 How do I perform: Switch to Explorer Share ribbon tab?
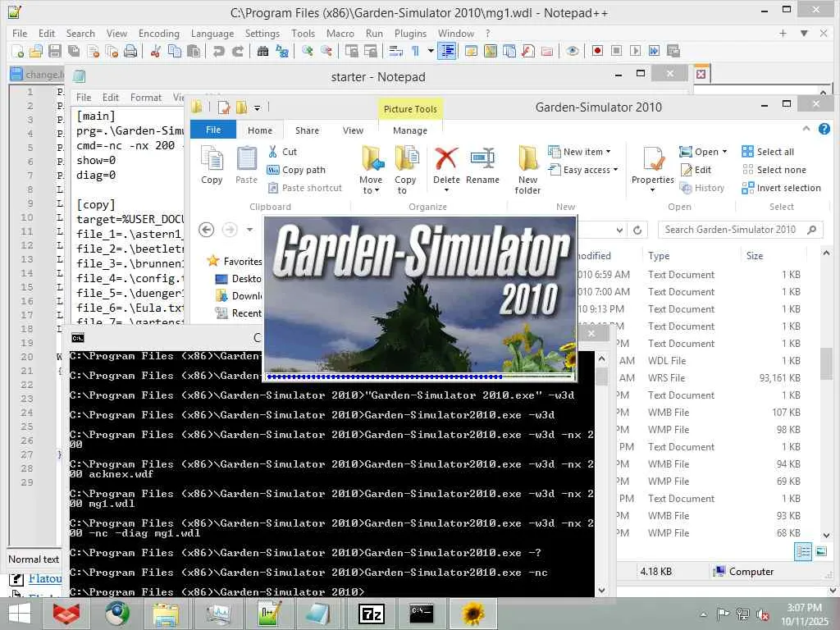(x=307, y=130)
